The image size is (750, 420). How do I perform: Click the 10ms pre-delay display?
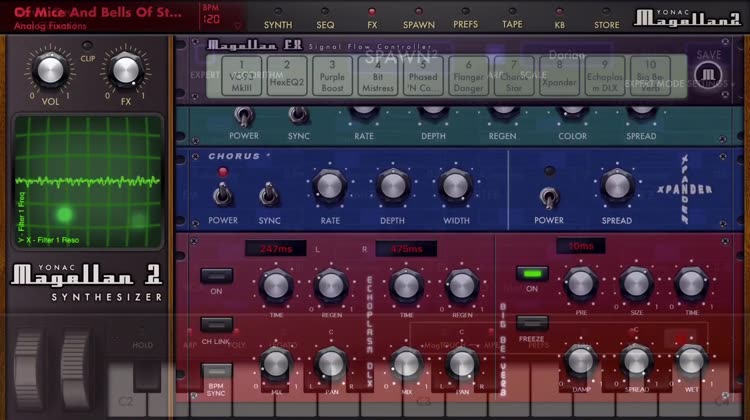(x=581, y=246)
